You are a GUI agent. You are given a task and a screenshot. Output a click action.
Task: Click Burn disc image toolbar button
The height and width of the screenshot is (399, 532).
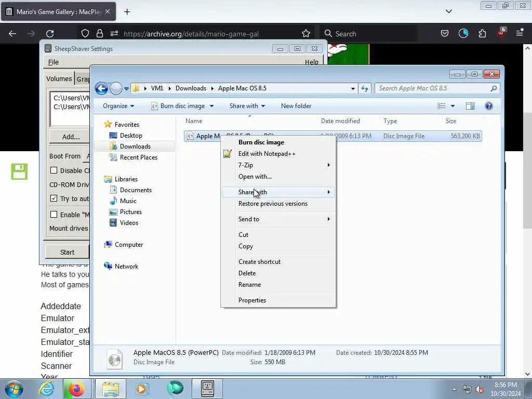(179, 106)
